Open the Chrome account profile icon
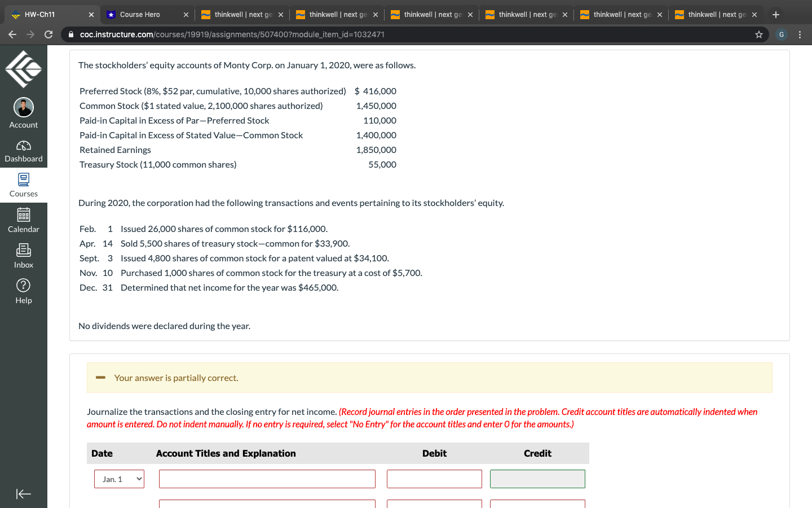812x508 pixels. (781, 34)
